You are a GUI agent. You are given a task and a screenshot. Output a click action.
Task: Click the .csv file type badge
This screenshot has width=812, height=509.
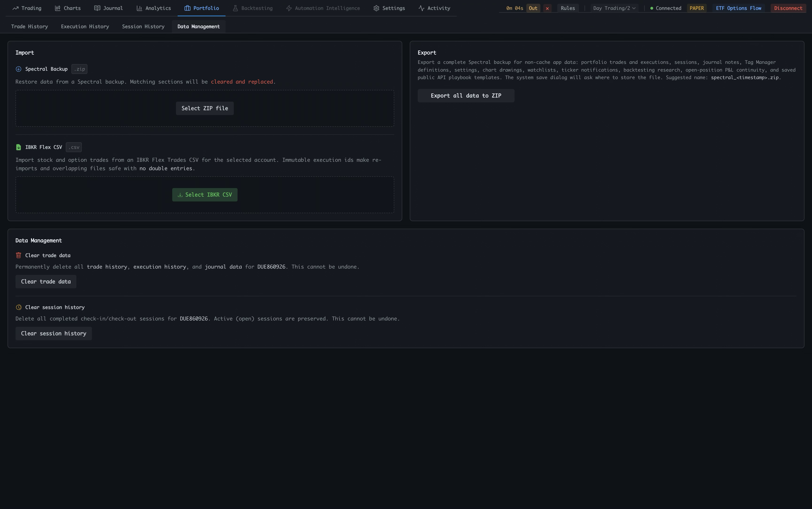tap(74, 147)
